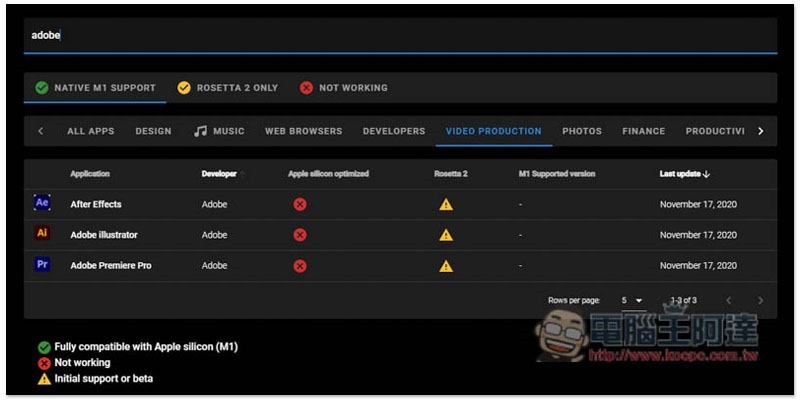The height and width of the screenshot is (400, 800).
Task: Click red not-working icon in Premiere Pro row
Action: point(300,266)
